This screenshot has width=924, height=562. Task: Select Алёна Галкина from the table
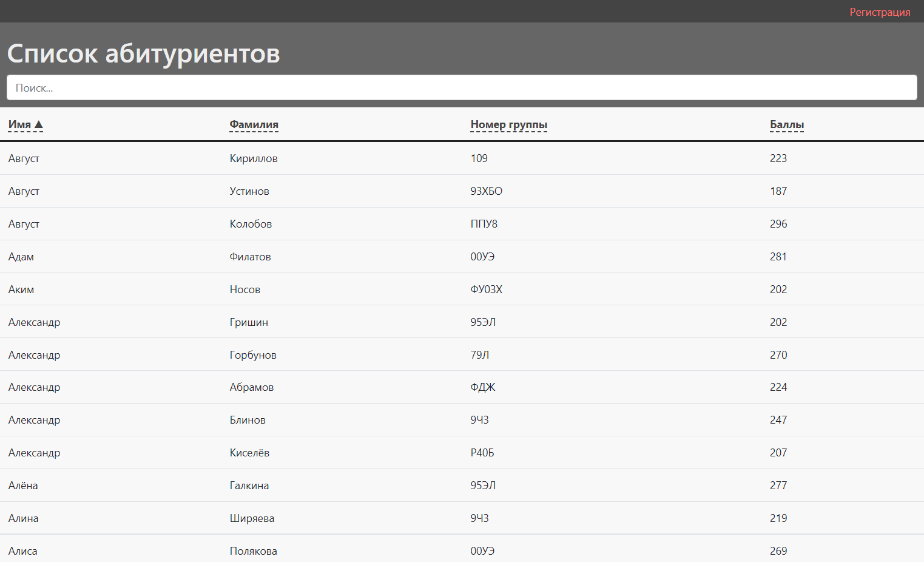point(243,485)
